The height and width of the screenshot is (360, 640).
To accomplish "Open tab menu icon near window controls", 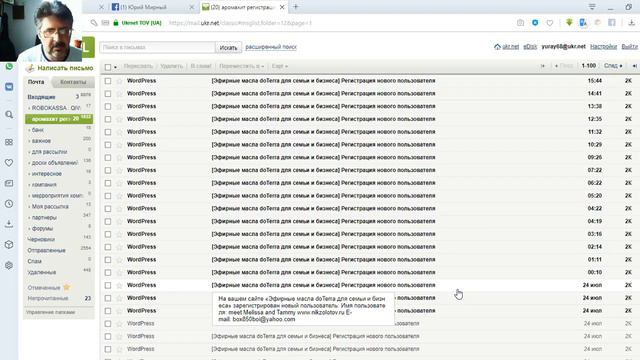I will point(592,7).
